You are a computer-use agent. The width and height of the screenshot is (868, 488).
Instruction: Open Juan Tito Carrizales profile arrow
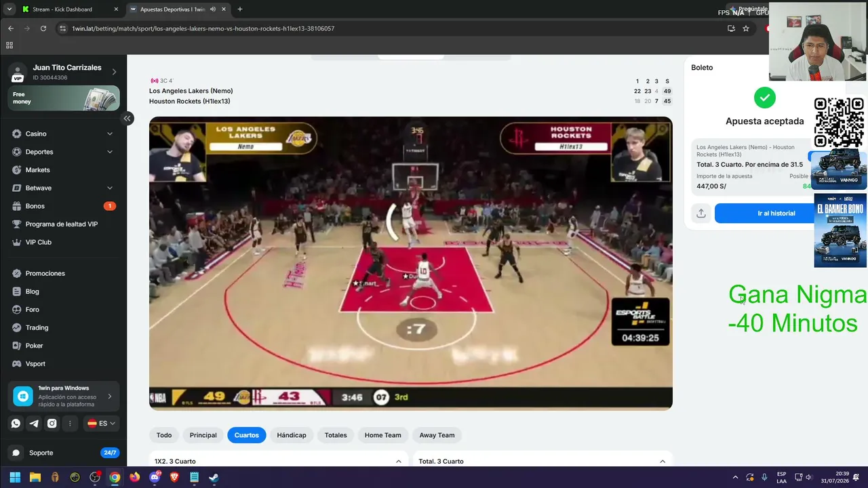pos(114,72)
